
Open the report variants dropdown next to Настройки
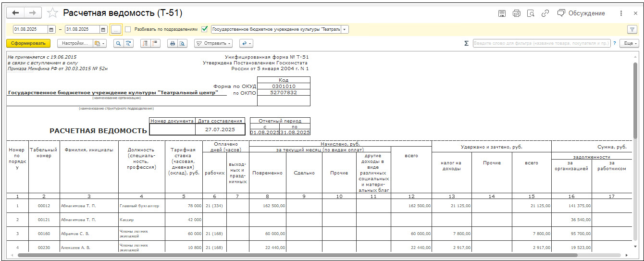(99, 43)
